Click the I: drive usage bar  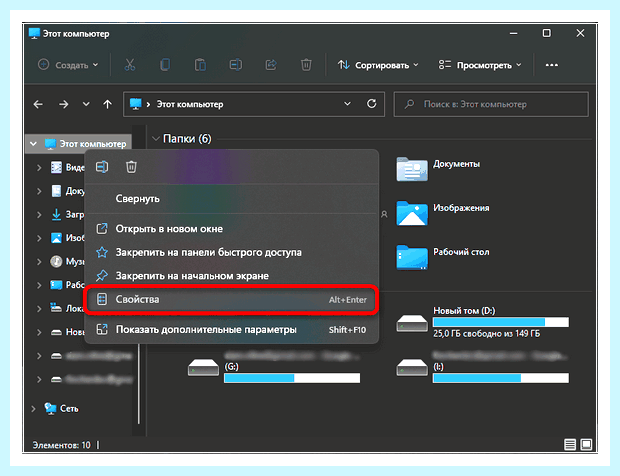click(501, 378)
